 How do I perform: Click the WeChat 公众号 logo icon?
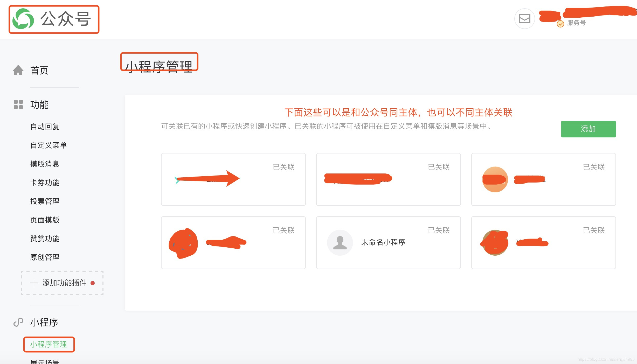coord(23,19)
